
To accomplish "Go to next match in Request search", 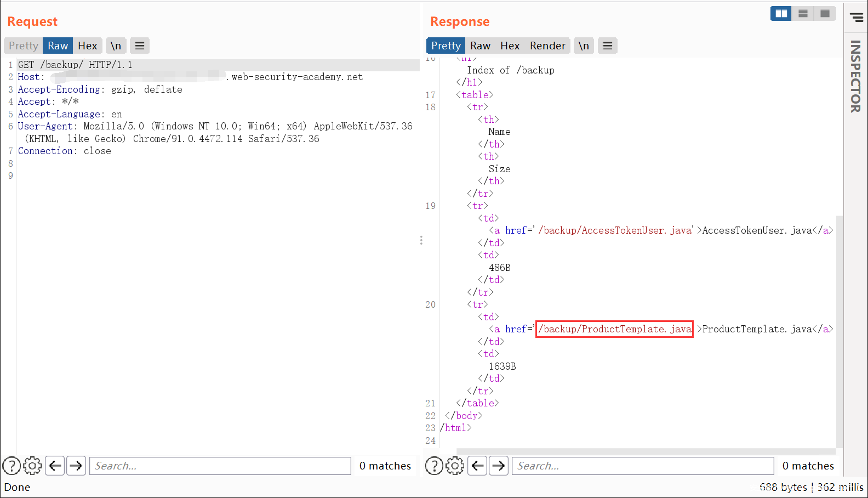I will click(x=76, y=466).
